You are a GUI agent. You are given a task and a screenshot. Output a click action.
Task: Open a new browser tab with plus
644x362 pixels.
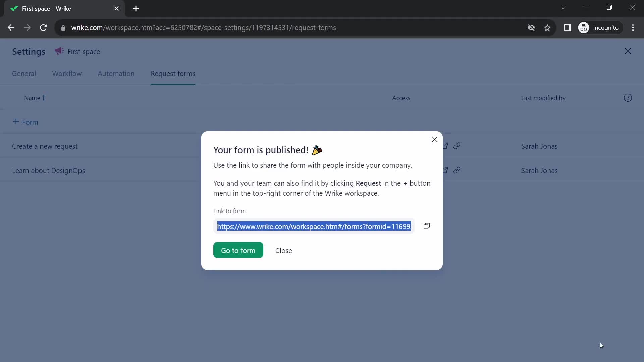click(x=136, y=9)
